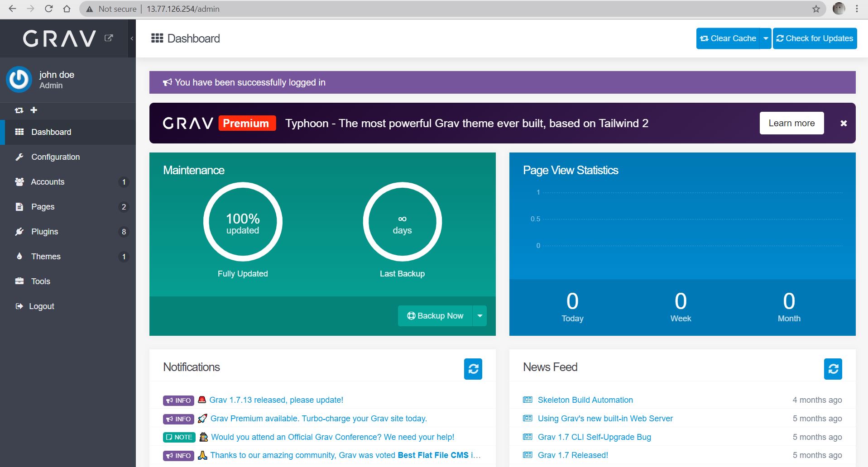
Task: Click news icon beside Skeleton Build Automation
Action: tap(528, 400)
